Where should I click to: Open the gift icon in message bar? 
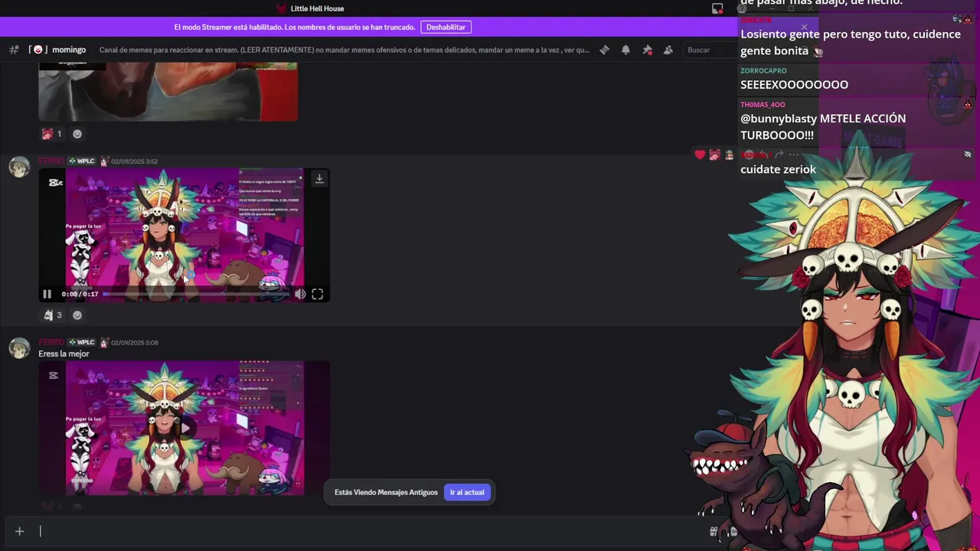click(x=714, y=531)
